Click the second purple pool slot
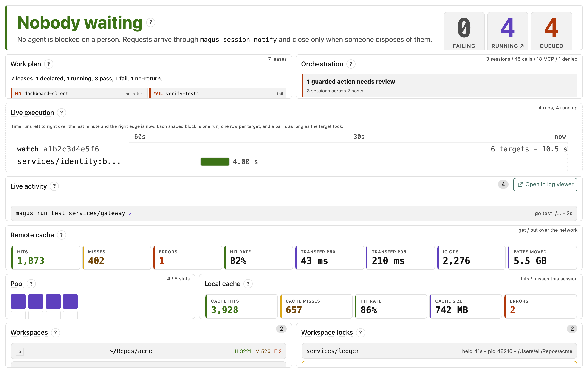Viewport: 588px width, 377px height. 36,302
